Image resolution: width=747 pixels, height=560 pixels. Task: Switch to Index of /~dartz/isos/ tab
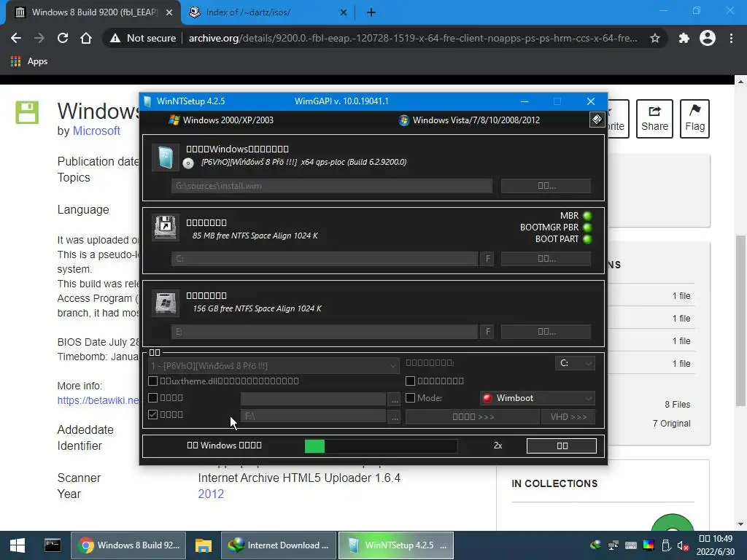click(x=267, y=12)
